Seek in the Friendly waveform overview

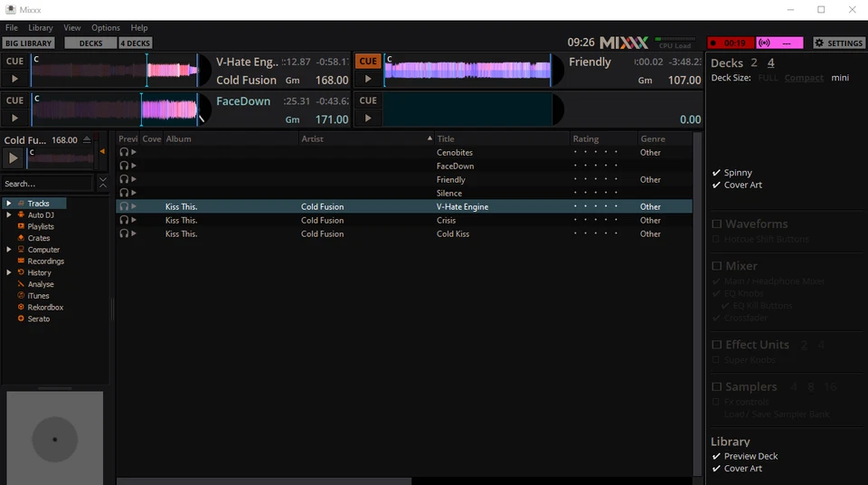click(x=467, y=71)
